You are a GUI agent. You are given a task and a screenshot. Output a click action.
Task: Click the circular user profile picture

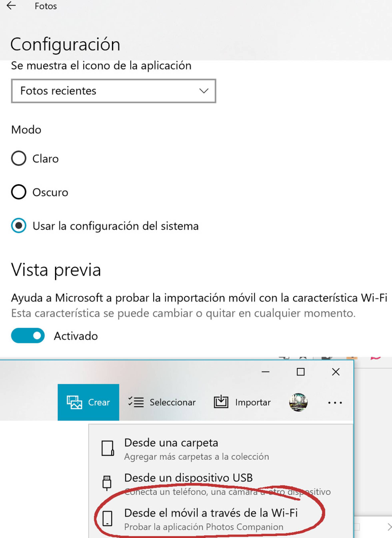pyautogui.click(x=298, y=402)
